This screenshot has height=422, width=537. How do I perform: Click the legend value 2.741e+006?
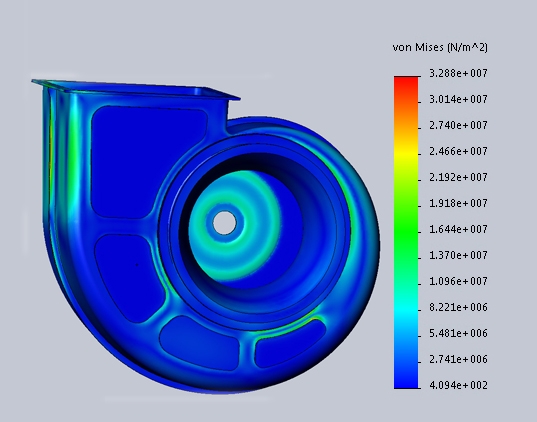pyautogui.click(x=458, y=359)
